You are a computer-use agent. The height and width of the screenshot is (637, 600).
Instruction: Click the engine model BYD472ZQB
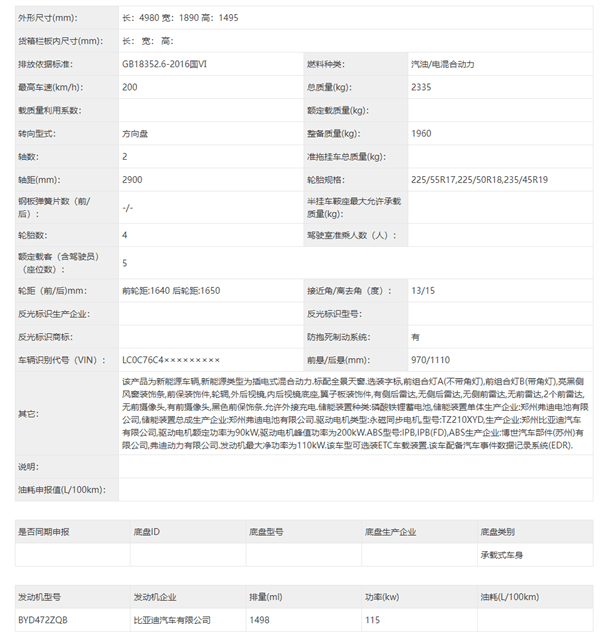pyautogui.click(x=43, y=619)
